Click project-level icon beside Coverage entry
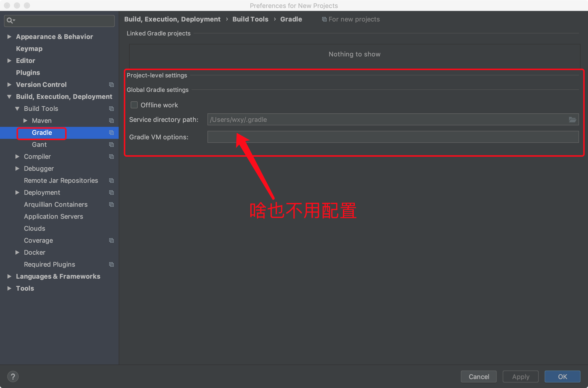The height and width of the screenshot is (388, 588). pyautogui.click(x=111, y=240)
